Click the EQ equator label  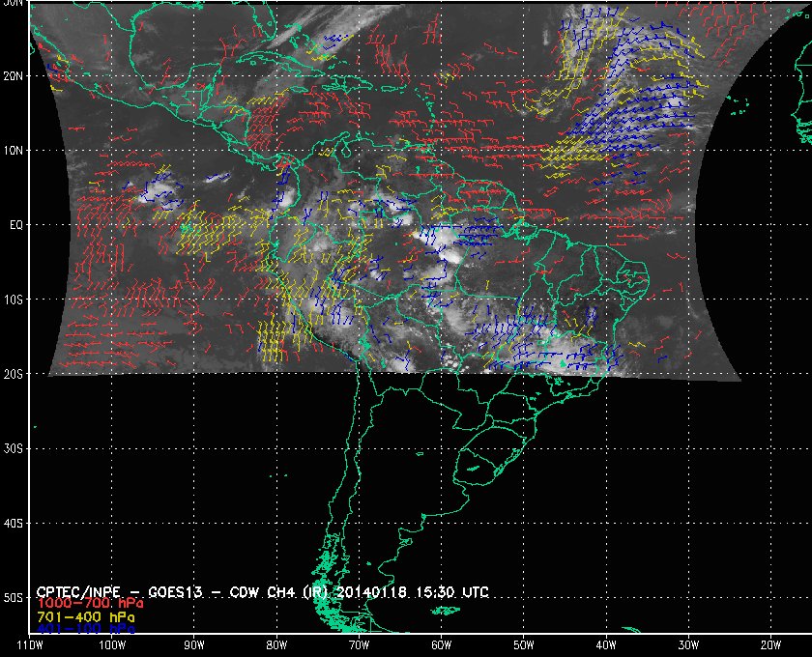16,225
